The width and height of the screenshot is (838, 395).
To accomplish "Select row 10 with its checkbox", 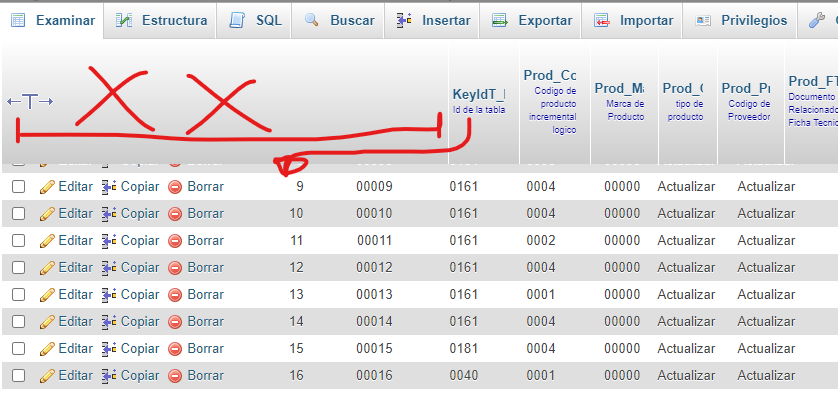I will pos(19,213).
